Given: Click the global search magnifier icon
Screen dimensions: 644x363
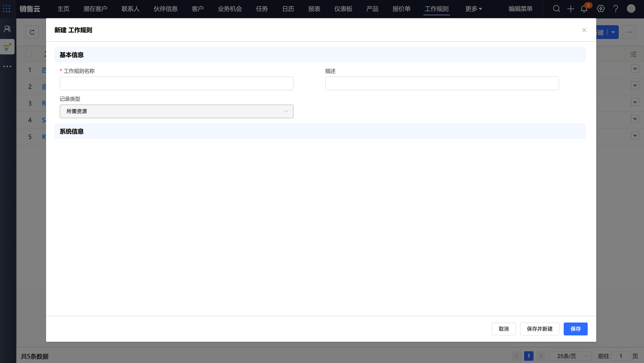Looking at the screenshot, I should coord(556,9).
